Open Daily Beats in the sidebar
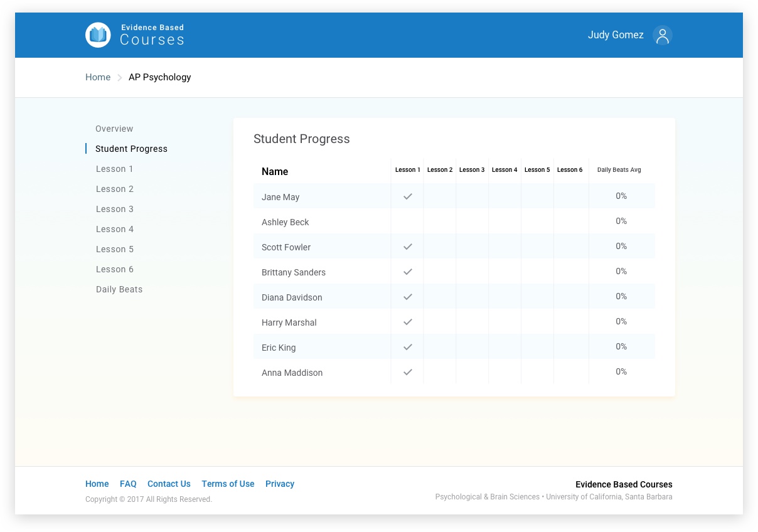 coord(119,289)
